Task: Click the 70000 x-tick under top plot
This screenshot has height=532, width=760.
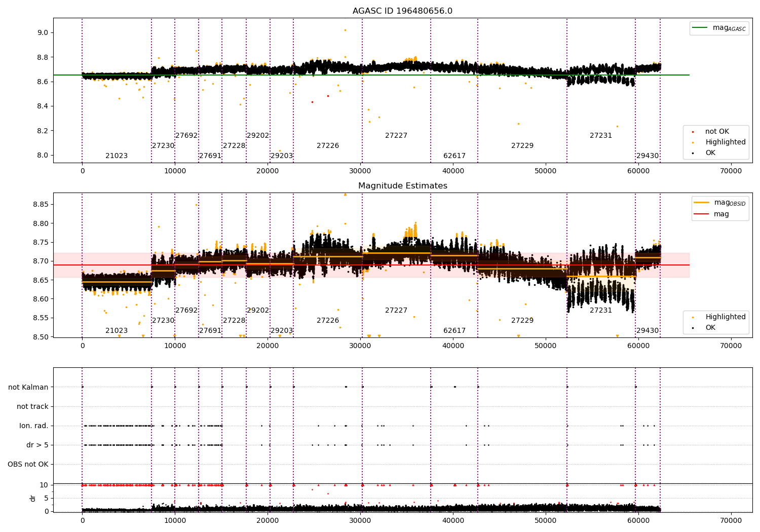Action: click(731, 171)
